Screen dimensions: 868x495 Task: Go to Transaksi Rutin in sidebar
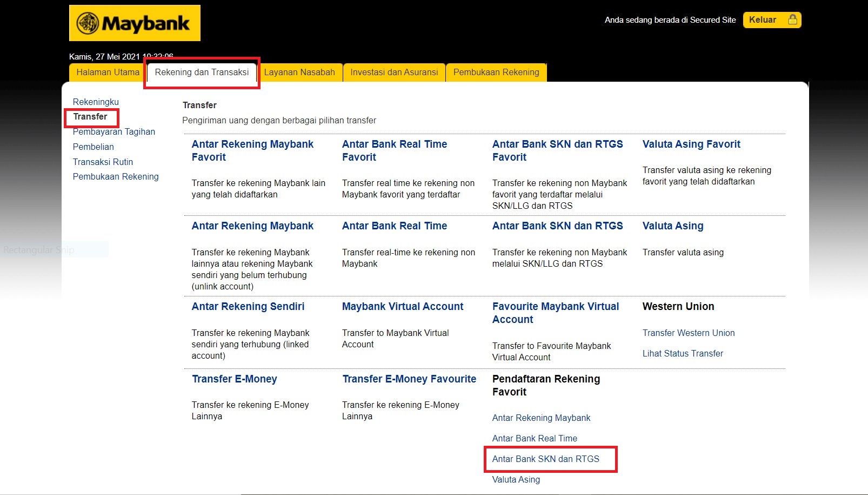(x=103, y=162)
